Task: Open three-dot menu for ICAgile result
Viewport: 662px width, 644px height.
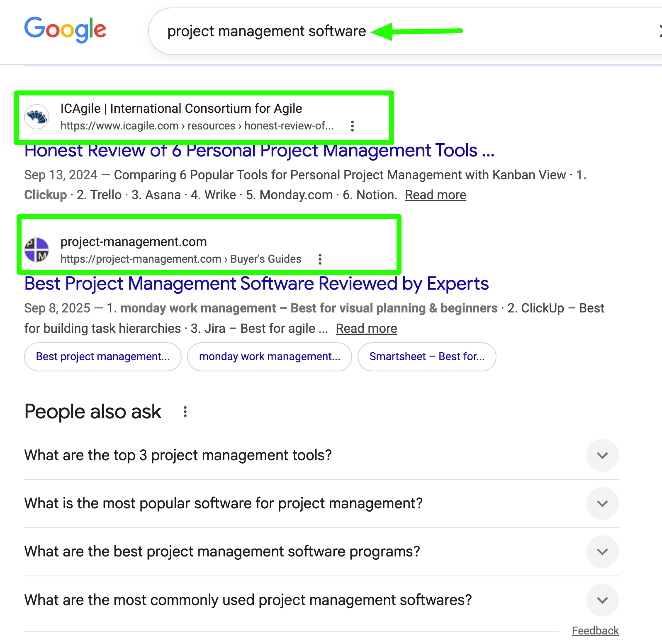Action: (352, 126)
